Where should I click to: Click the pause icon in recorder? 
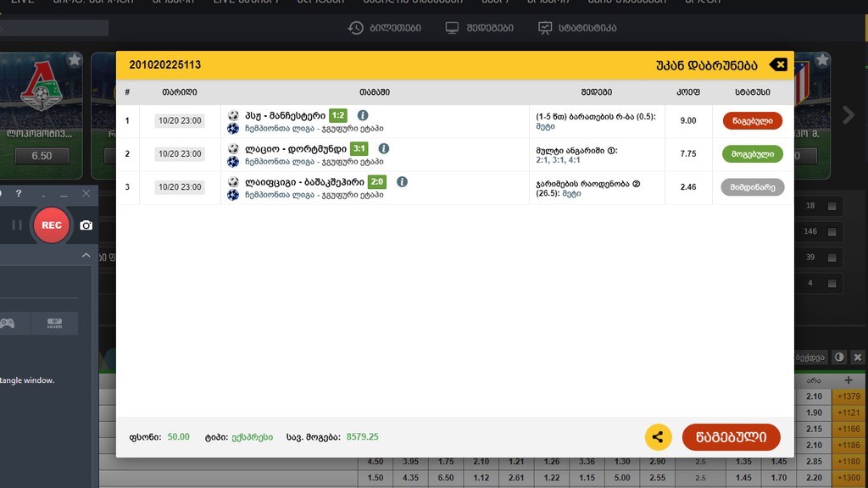coord(17,225)
